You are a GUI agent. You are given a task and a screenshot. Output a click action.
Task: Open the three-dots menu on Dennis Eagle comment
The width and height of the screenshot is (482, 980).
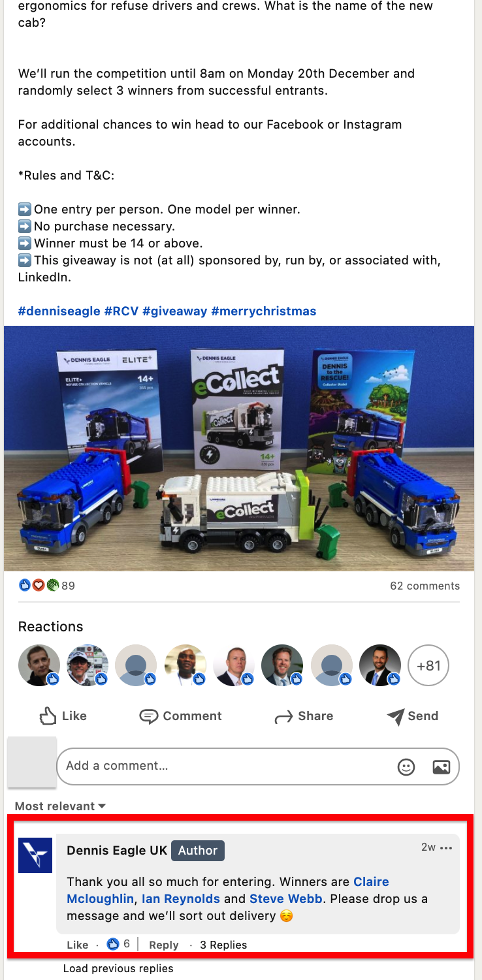(446, 848)
